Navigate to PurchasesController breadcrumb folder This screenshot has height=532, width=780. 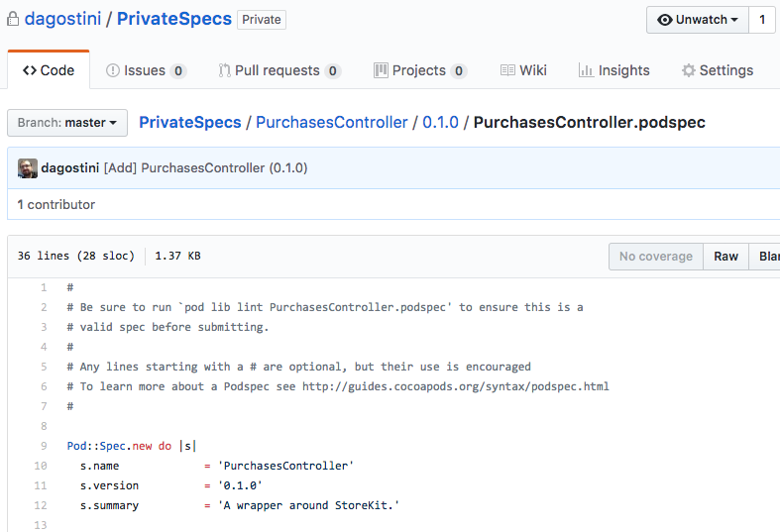(331, 123)
